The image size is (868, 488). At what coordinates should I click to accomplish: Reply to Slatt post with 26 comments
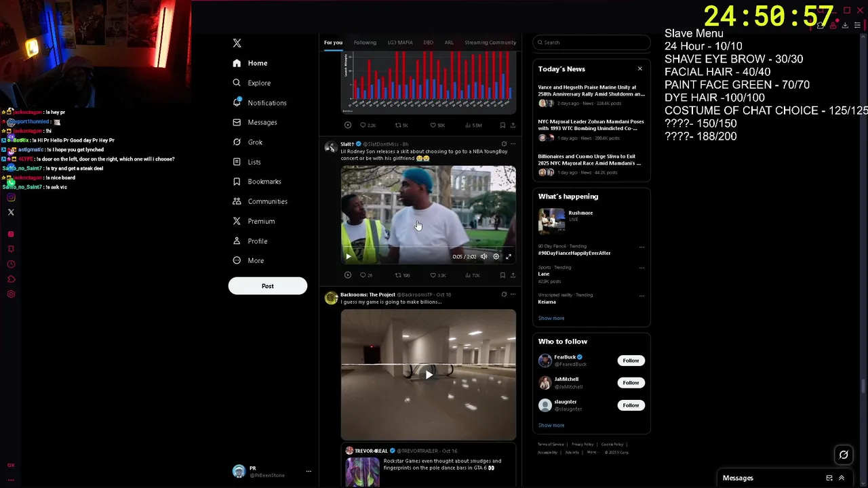(366, 275)
